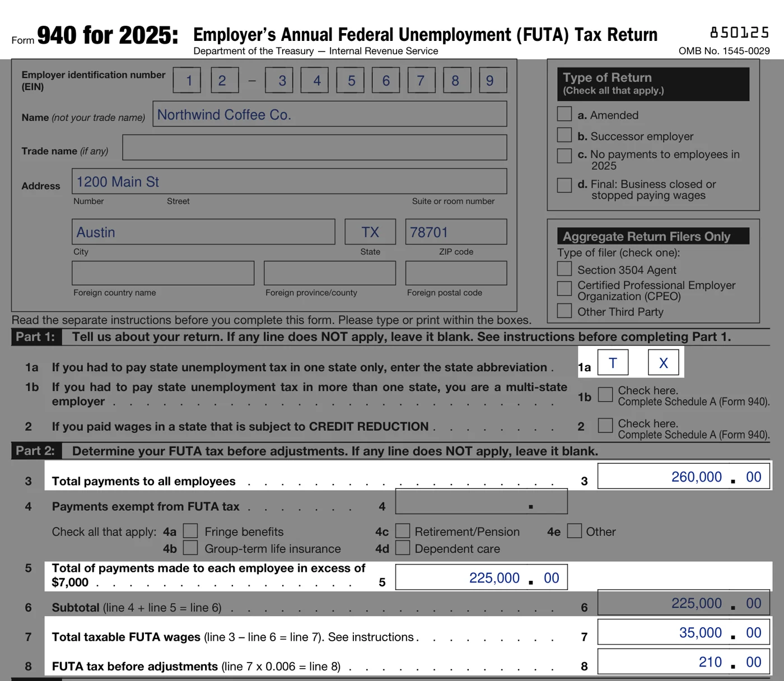This screenshot has width=784, height=681.
Task: Click the City field containing Austin
Action: click(x=203, y=231)
